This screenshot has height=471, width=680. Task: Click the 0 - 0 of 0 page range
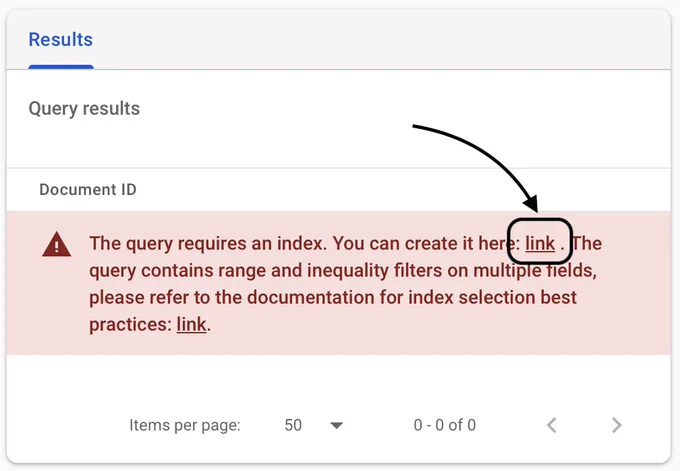click(x=445, y=425)
